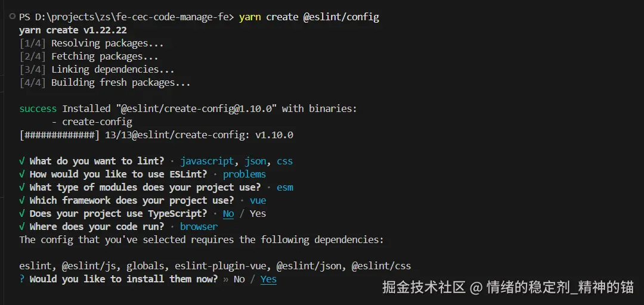Click the 'browser' code environment answer
Image resolution: width=644 pixels, height=305 pixels.
click(199, 226)
